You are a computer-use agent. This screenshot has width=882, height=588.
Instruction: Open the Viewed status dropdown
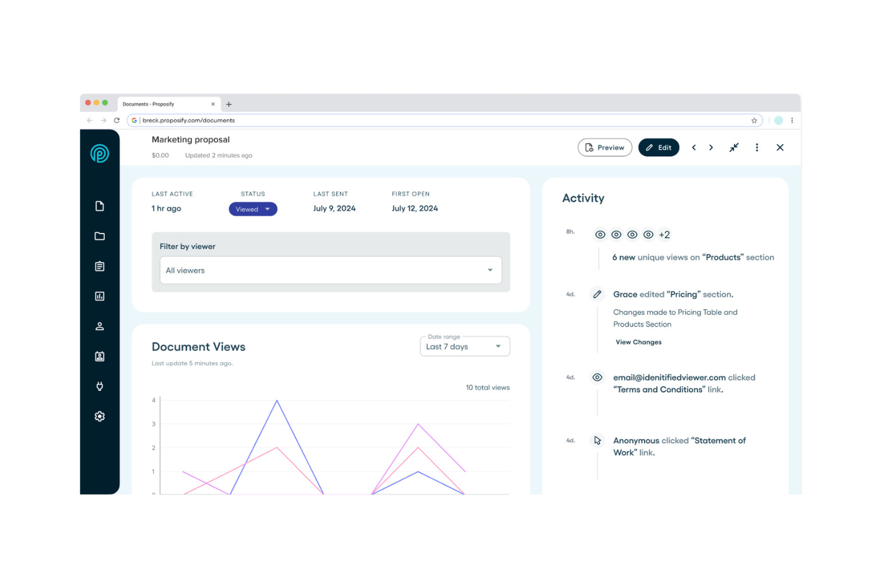(x=253, y=209)
